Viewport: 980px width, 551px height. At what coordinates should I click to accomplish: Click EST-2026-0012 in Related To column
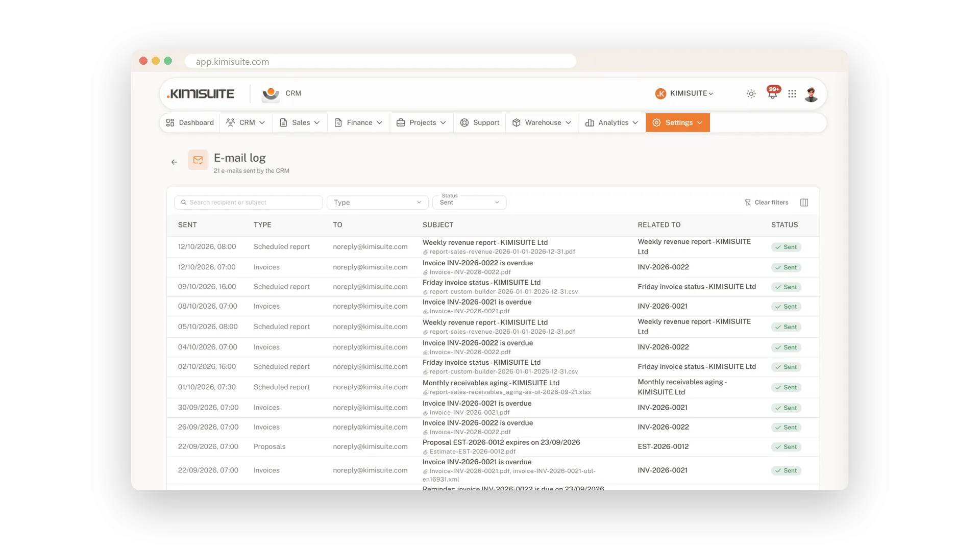tap(663, 446)
